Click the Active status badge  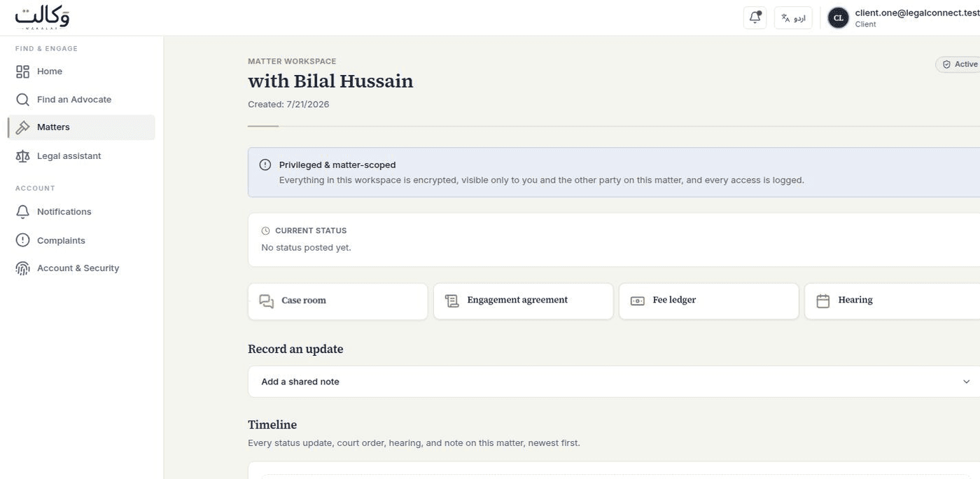959,64
